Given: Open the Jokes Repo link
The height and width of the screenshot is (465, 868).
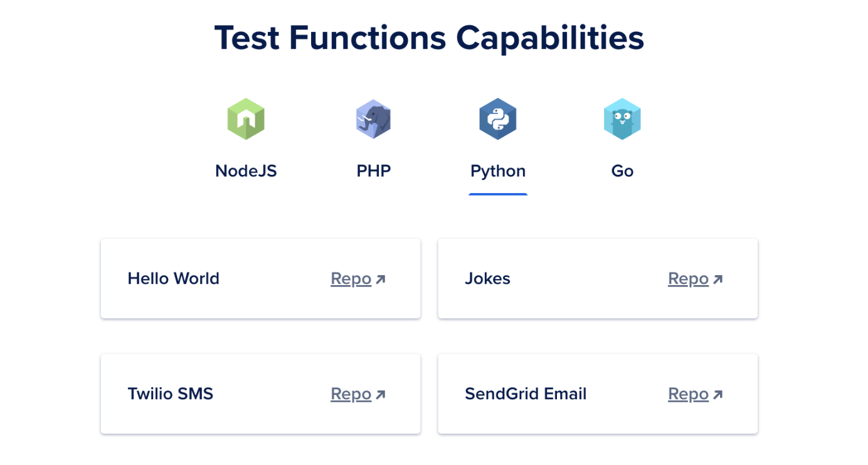Looking at the screenshot, I should (x=689, y=278).
